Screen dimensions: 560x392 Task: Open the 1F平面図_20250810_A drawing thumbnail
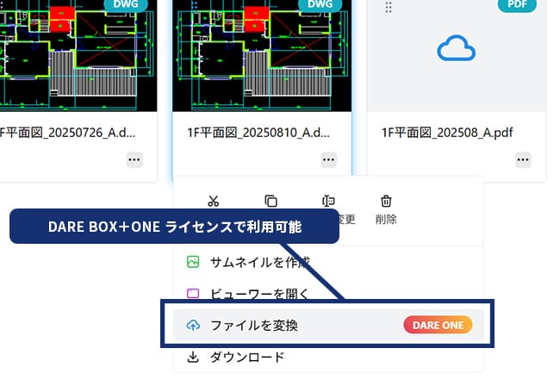coord(262,56)
